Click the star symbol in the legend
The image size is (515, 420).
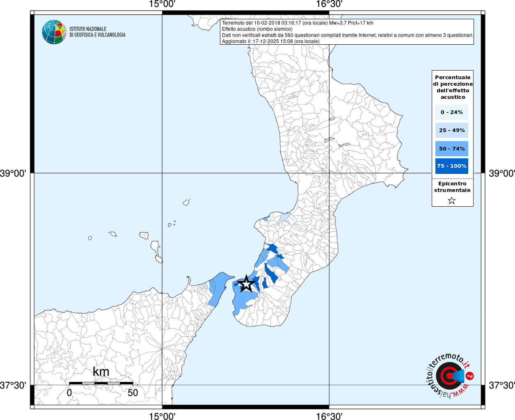[452, 201]
